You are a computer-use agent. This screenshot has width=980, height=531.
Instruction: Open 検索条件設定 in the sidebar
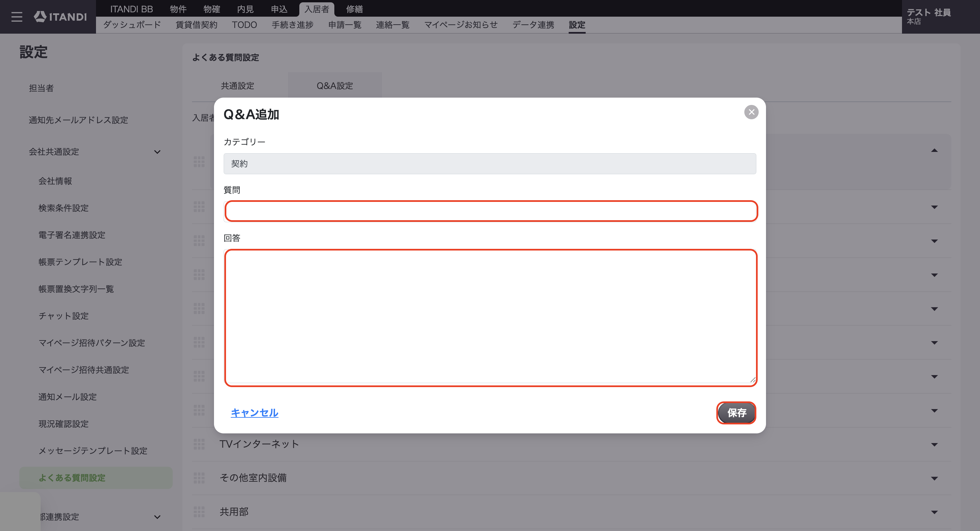pos(64,208)
